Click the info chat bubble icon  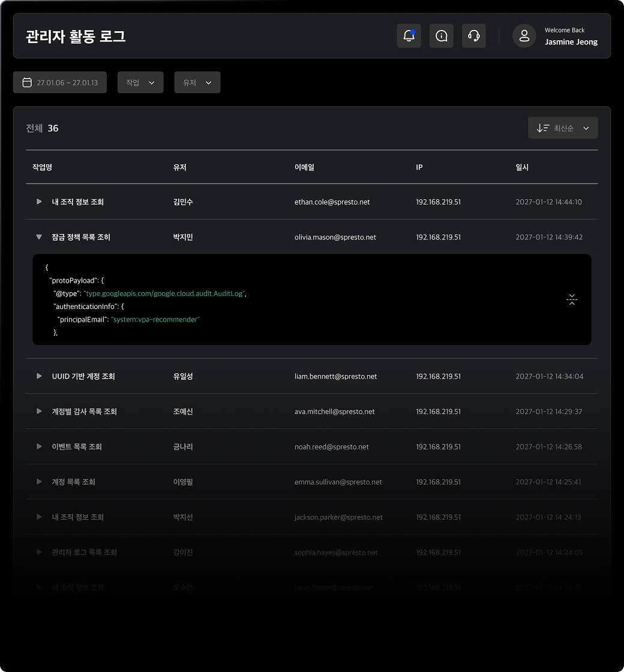[x=442, y=35]
